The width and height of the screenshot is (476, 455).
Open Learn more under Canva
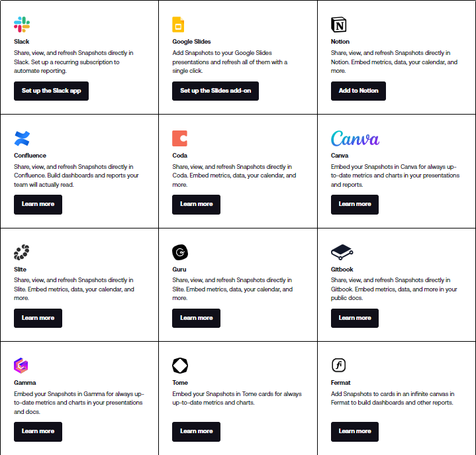(x=355, y=204)
